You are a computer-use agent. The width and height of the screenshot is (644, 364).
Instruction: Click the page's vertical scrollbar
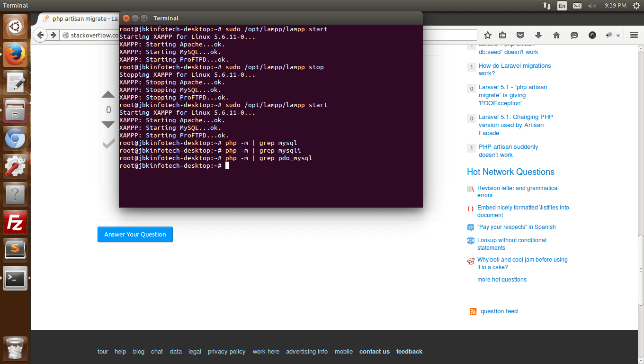point(641,175)
